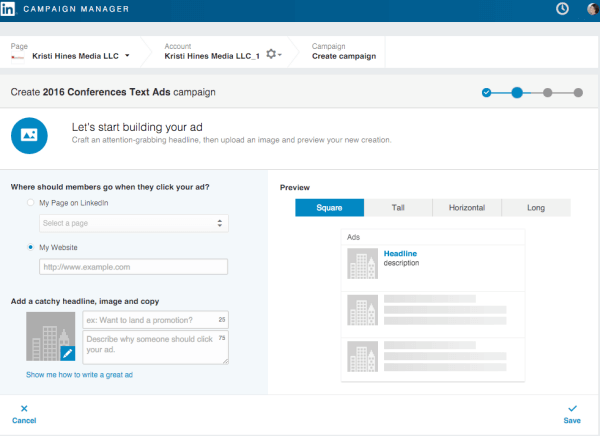Click the ad image placeholder thumbnail
This screenshot has height=436, width=600.
(51, 336)
